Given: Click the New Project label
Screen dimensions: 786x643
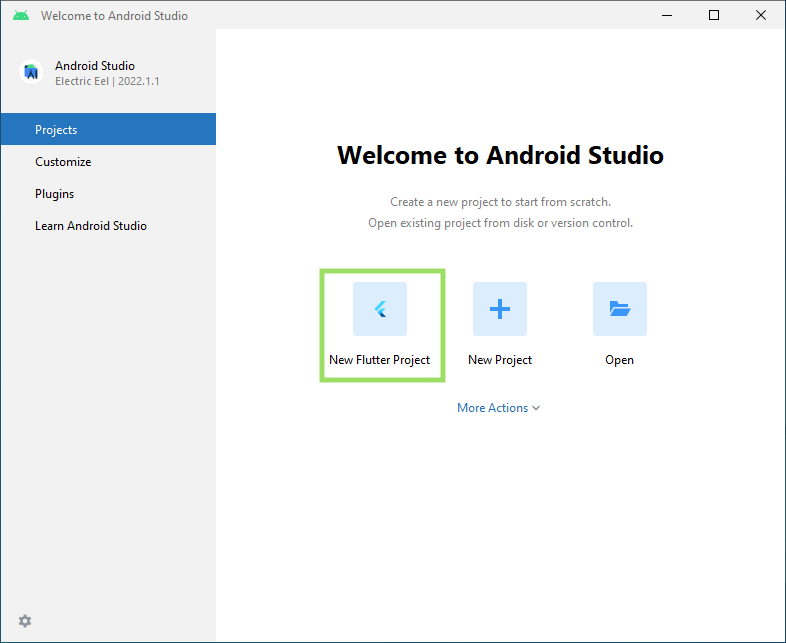Looking at the screenshot, I should click(x=500, y=360).
